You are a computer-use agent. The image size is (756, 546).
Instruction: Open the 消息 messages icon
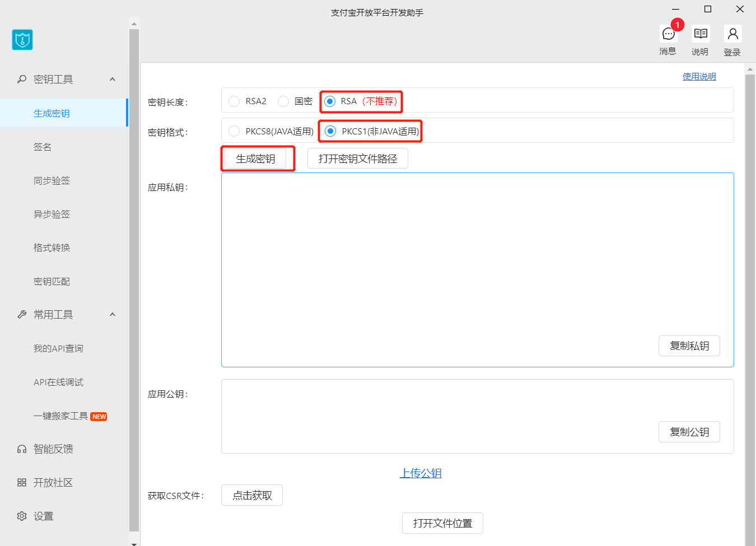pyautogui.click(x=668, y=34)
